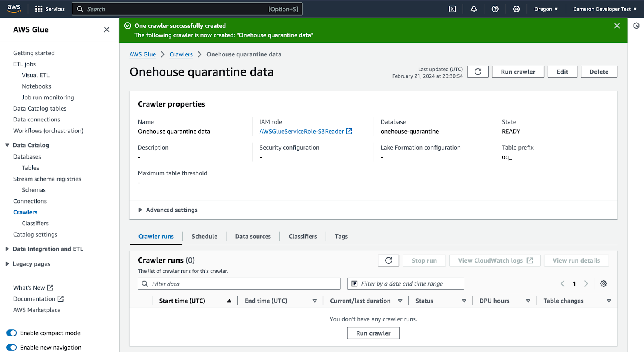Screen dimensions: 644x352
Task: Open the Oregon region dropdown
Action: click(x=546, y=9)
